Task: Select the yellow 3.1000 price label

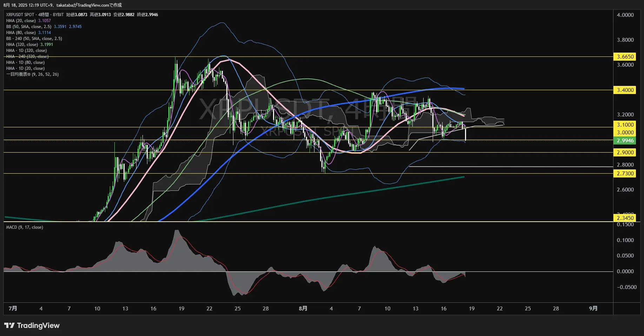Action: [625, 125]
